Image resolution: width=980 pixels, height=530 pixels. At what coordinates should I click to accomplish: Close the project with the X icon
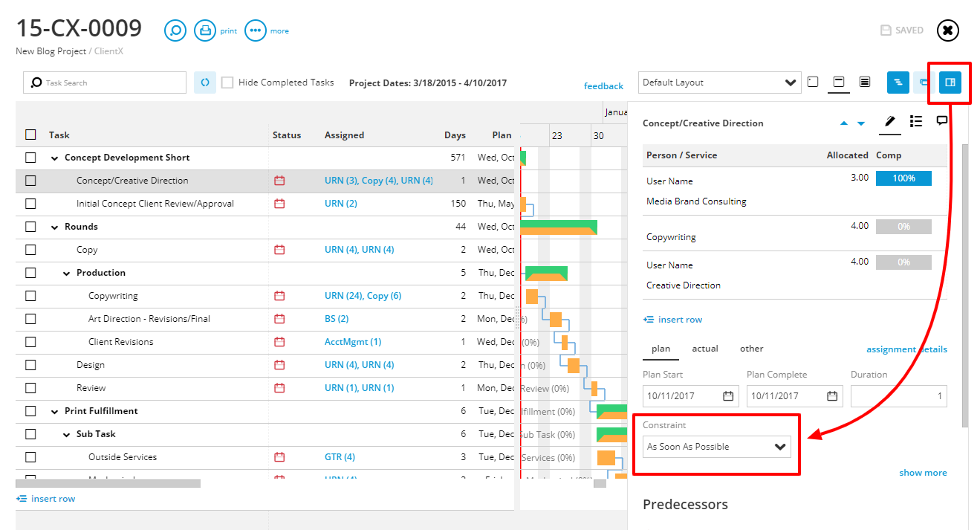coord(947,30)
